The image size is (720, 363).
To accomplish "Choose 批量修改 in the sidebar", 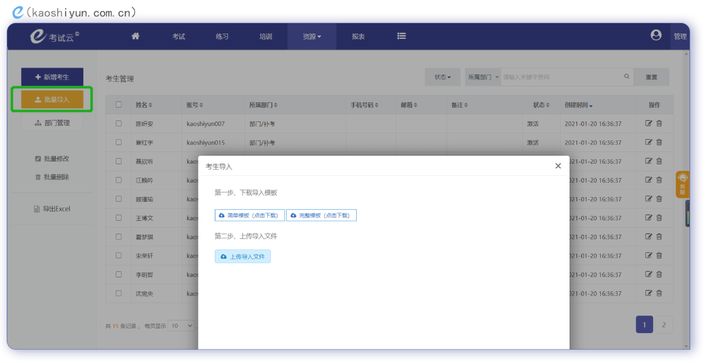I will (52, 158).
